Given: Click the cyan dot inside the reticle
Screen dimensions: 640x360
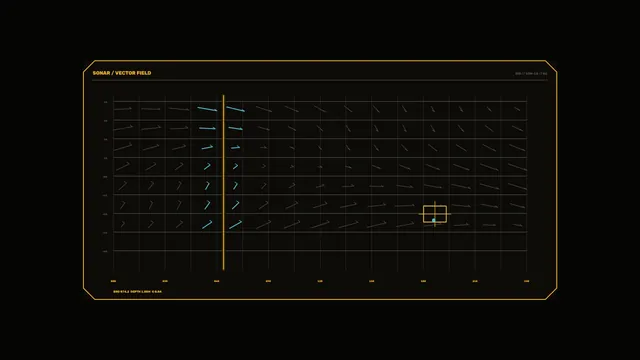Looking at the screenshot, I should pyautogui.click(x=433, y=220).
